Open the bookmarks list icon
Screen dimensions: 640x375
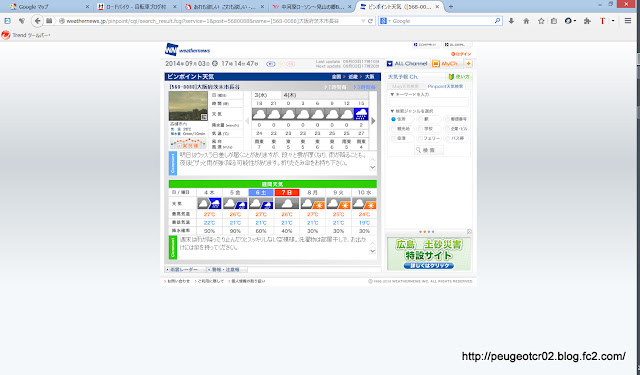554,21
